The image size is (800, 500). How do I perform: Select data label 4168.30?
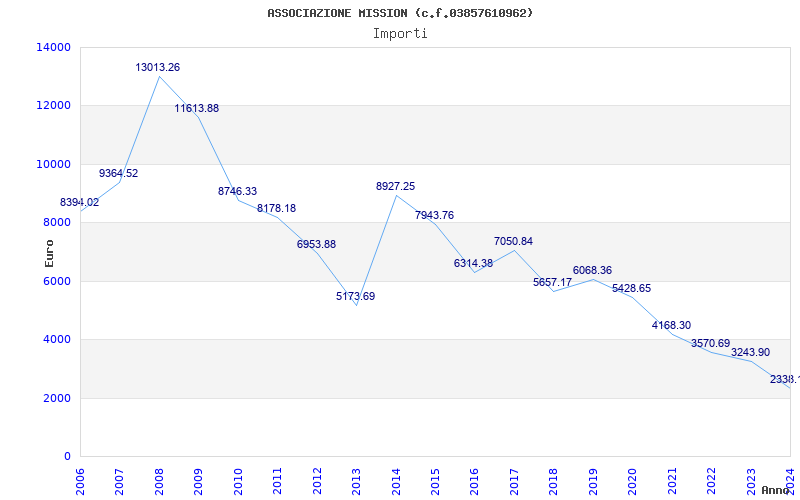pyautogui.click(x=671, y=326)
